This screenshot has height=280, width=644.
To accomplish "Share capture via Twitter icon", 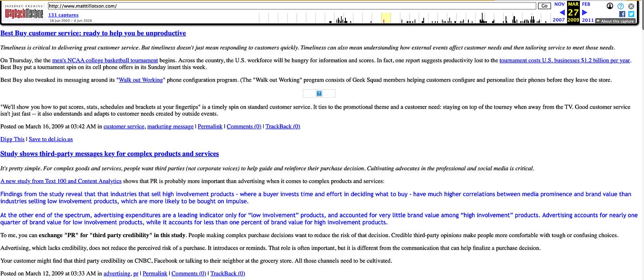I will coord(631,14).
